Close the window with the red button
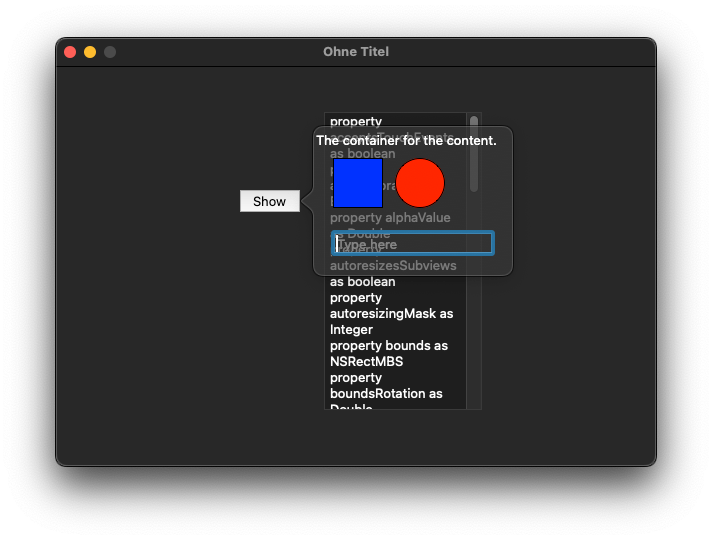This screenshot has height=540, width=712. pos(70,52)
